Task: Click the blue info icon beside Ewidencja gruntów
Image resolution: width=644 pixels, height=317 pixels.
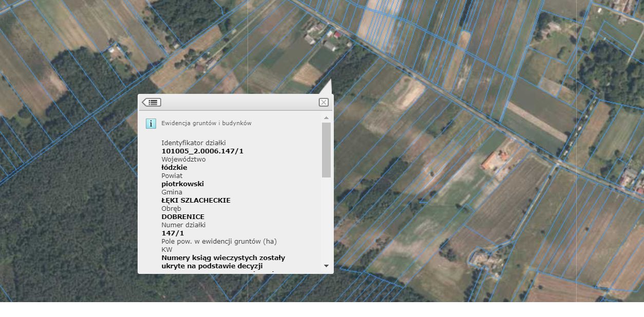Action: pos(151,123)
